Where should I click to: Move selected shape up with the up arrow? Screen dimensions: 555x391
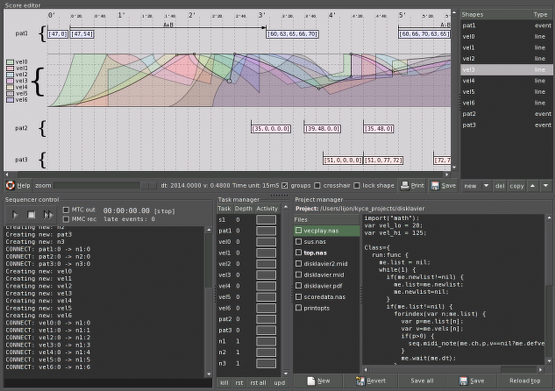(x=533, y=185)
